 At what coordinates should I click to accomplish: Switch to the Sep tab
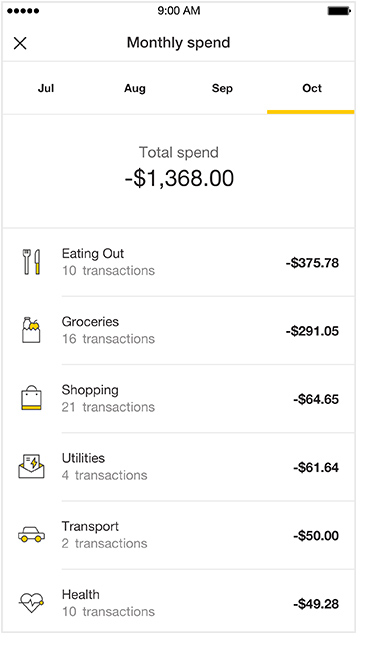[222, 88]
